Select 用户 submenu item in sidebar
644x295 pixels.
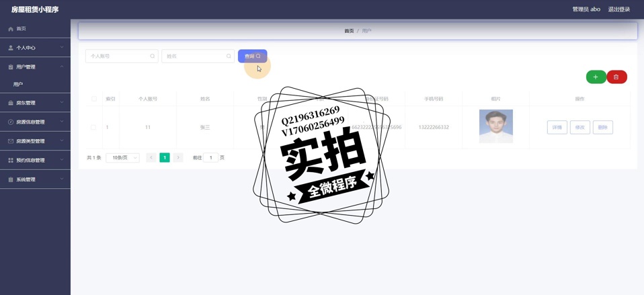pyautogui.click(x=18, y=85)
